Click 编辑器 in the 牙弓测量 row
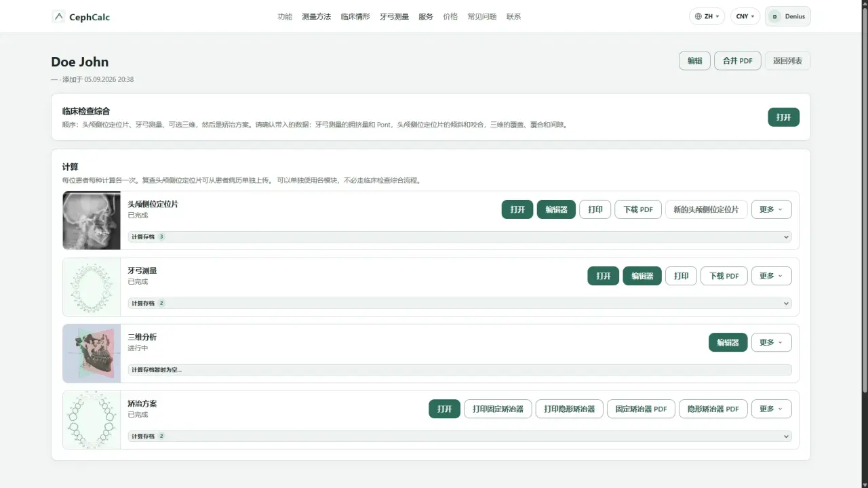 (x=642, y=276)
